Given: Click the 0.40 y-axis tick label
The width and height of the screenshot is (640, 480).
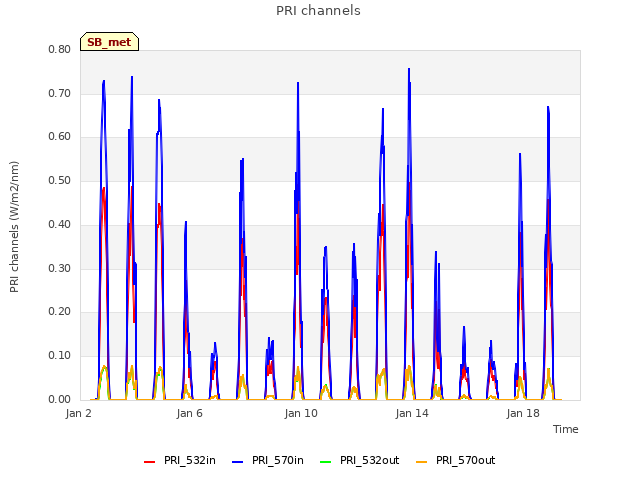Looking at the screenshot, I should [x=60, y=224].
